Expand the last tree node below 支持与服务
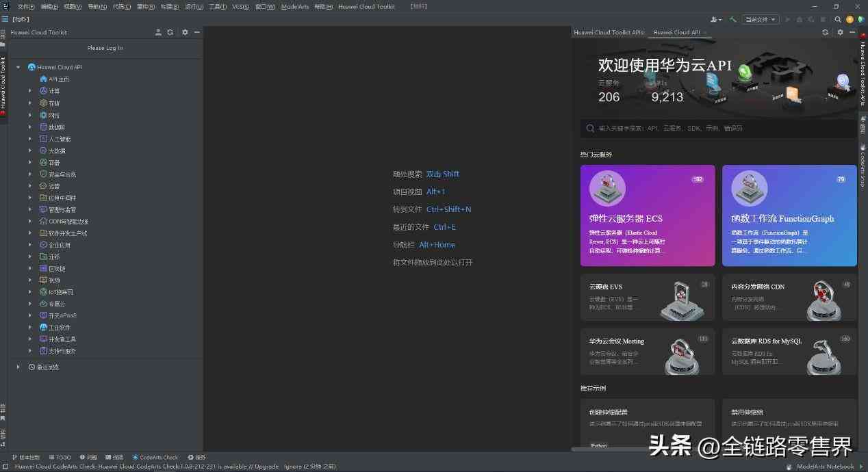 tap(18, 367)
